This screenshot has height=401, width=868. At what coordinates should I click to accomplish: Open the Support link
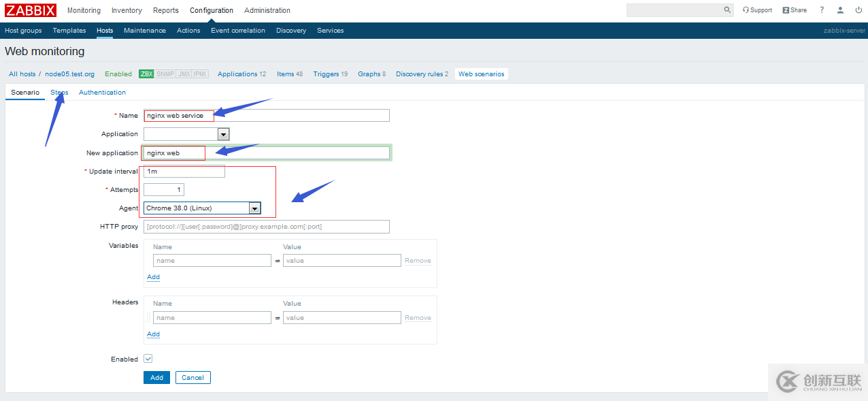pyautogui.click(x=758, y=10)
